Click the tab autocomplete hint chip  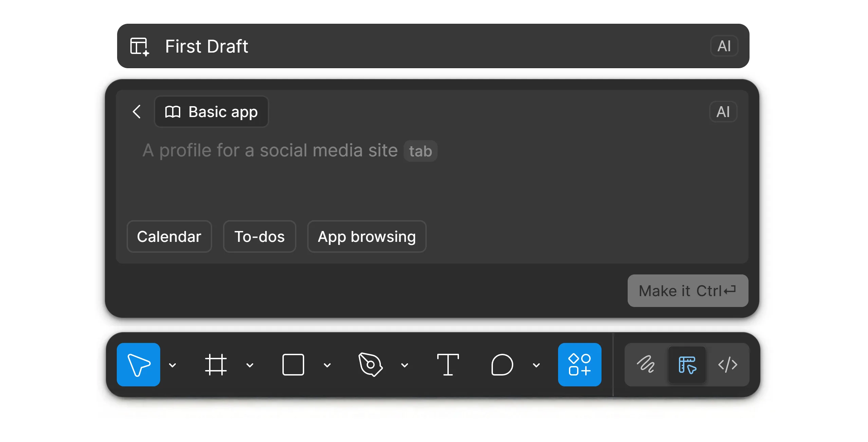pyautogui.click(x=420, y=151)
